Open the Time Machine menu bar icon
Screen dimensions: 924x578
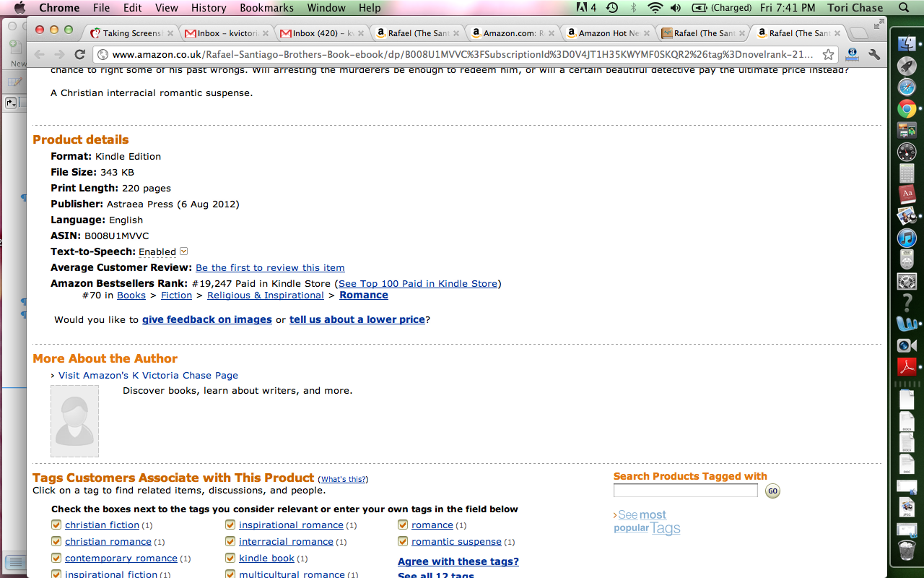[612, 8]
